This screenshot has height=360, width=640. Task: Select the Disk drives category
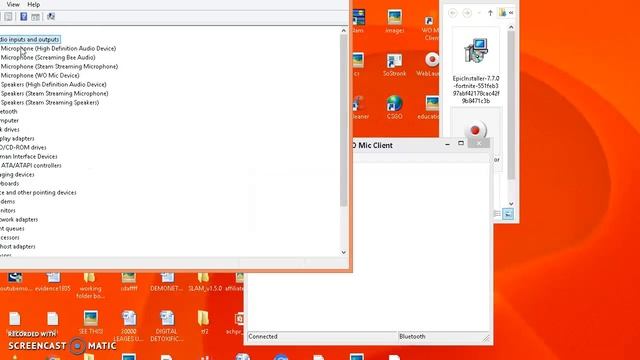(10, 129)
